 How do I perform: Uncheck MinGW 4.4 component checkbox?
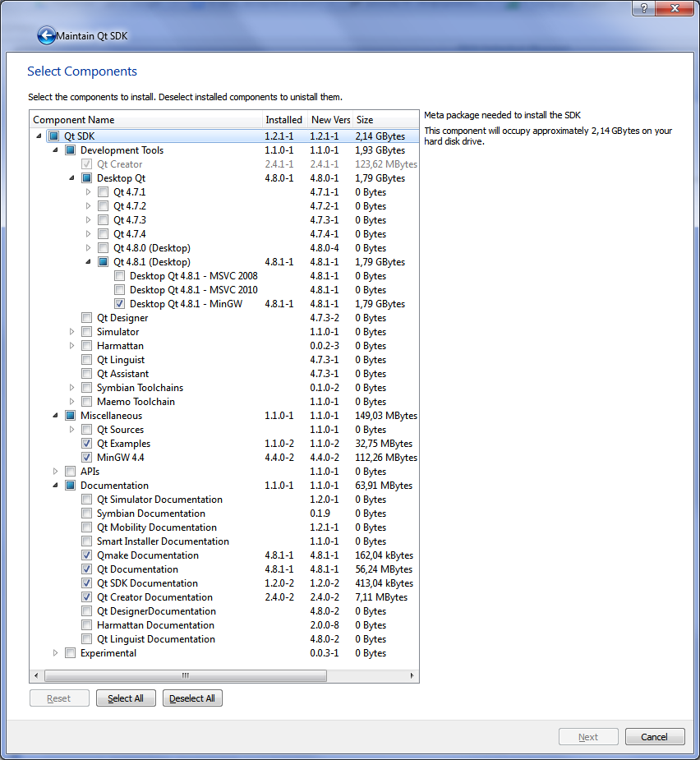[x=87, y=458]
